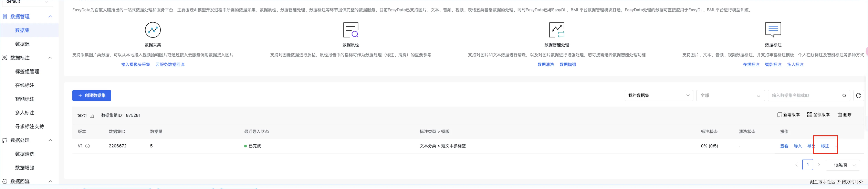Click the 数据采集 chart icon
Viewport: 868px width, 189px height.
(153, 30)
